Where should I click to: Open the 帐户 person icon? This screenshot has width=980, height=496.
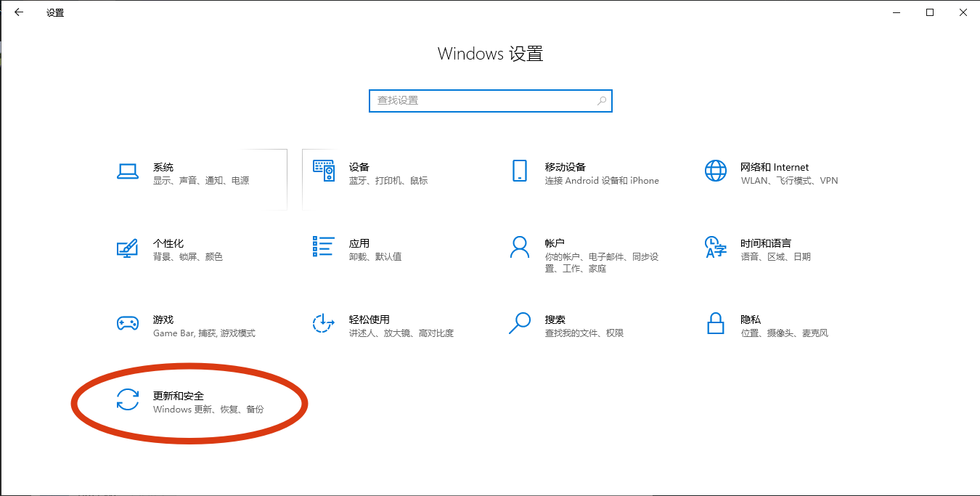[520, 247]
